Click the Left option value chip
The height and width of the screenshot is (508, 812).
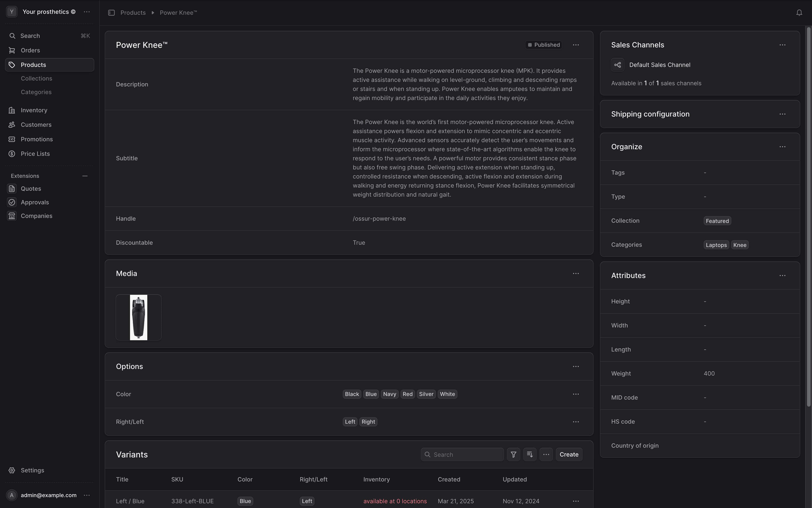[350, 422]
